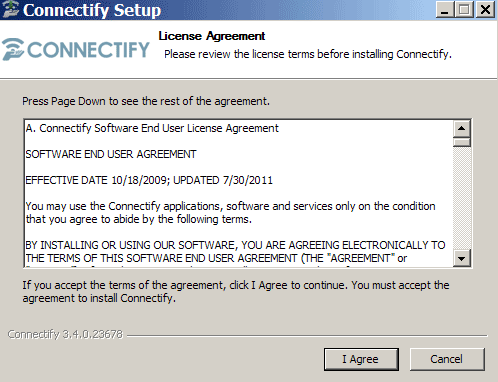Image resolution: width=498 pixels, height=382 pixels.
Task: Click the maximize button in the title bar
Action: pos(464,10)
